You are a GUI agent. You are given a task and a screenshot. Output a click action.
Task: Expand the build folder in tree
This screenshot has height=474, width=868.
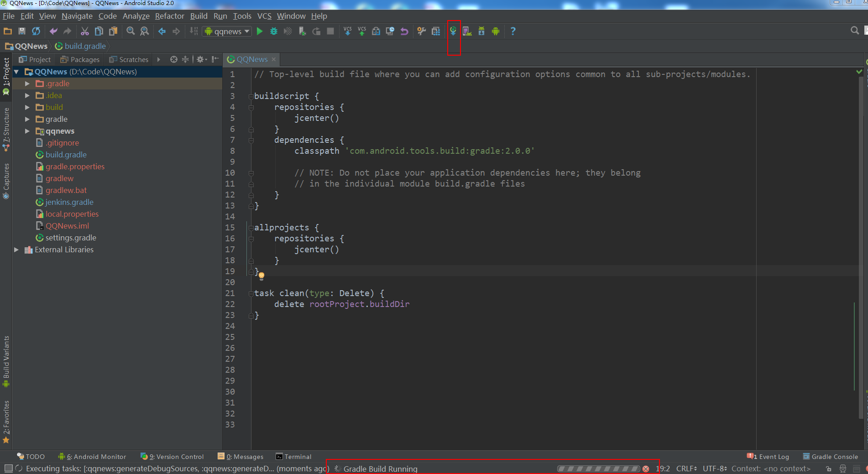pyautogui.click(x=27, y=107)
